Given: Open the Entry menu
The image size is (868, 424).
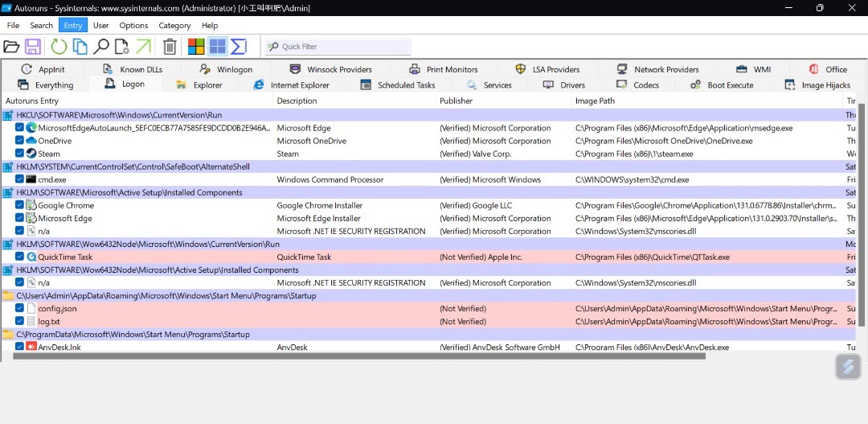Looking at the screenshot, I should 73,26.
